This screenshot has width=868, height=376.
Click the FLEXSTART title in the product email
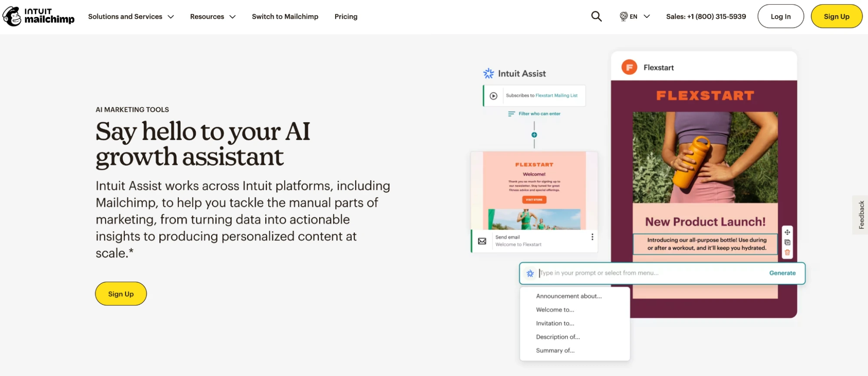(x=705, y=96)
